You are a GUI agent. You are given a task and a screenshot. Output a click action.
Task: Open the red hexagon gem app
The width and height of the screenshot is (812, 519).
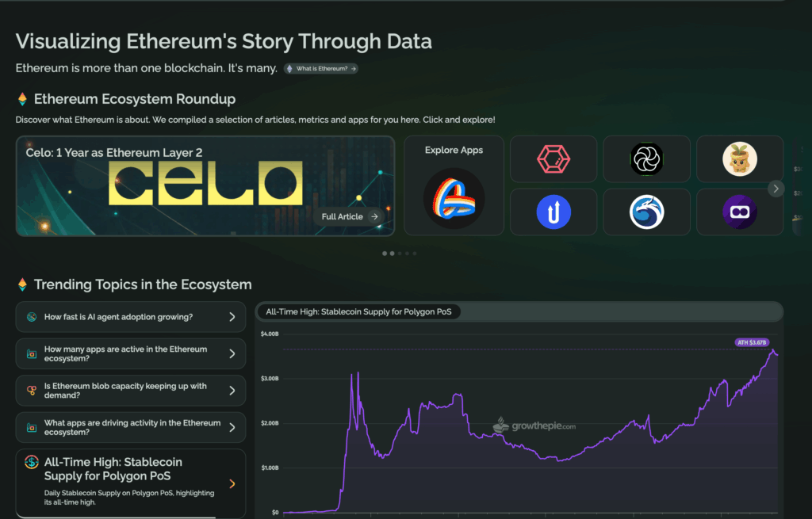coord(553,159)
